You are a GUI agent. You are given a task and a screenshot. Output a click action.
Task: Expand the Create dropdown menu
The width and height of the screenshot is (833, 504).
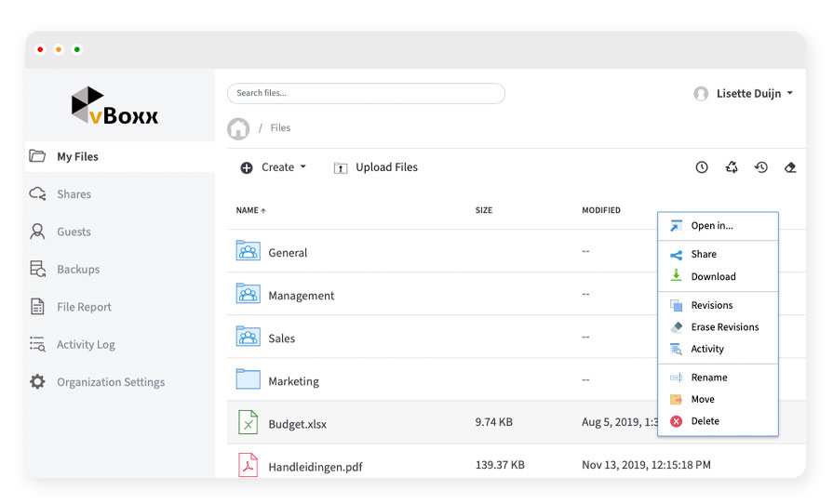coord(273,167)
